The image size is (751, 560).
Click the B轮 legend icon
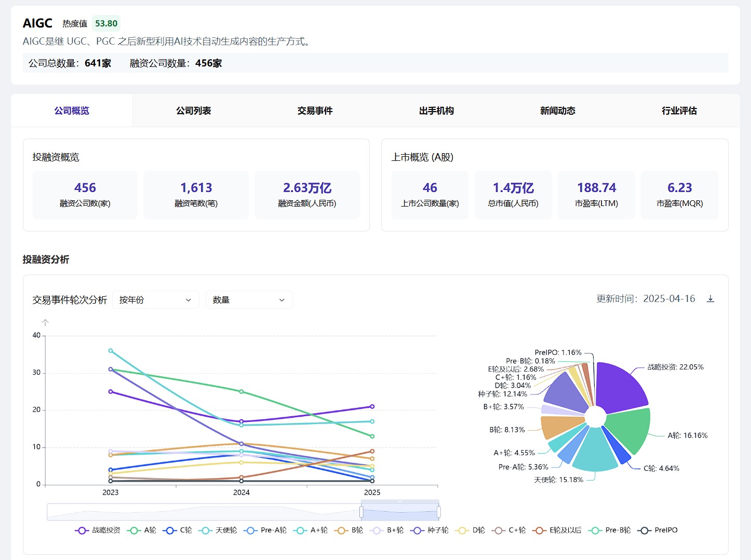tap(341, 530)
